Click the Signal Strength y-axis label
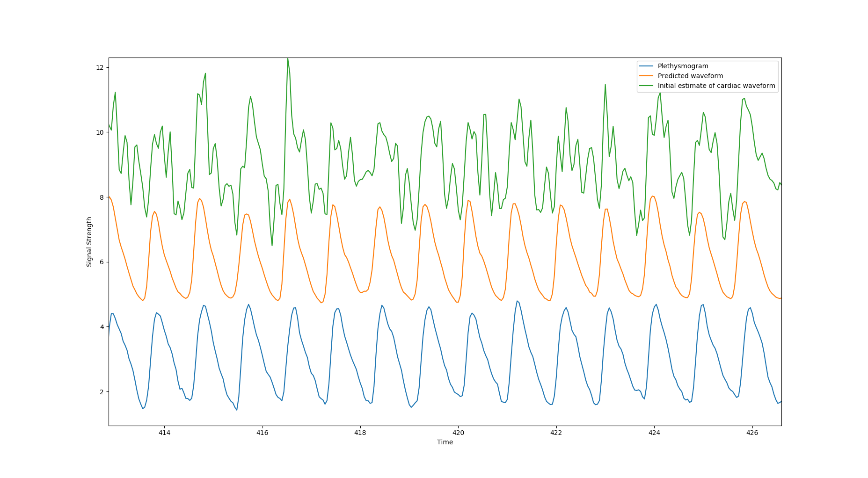The image size is (868, 478). click(89, 242)
